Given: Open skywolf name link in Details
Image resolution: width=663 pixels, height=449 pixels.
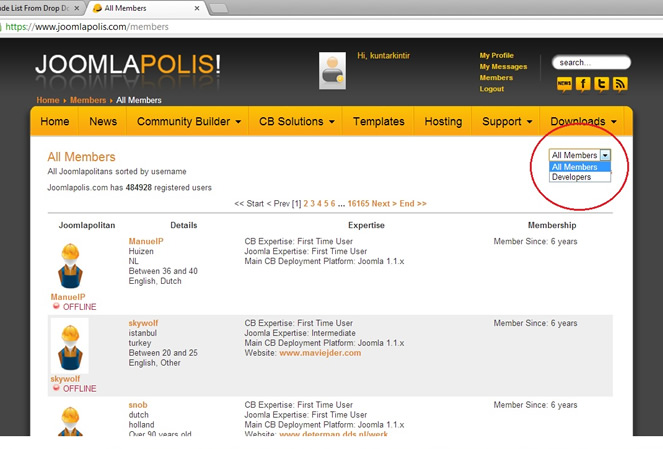Looking at the screenshot, I should [x=143, y=323].
